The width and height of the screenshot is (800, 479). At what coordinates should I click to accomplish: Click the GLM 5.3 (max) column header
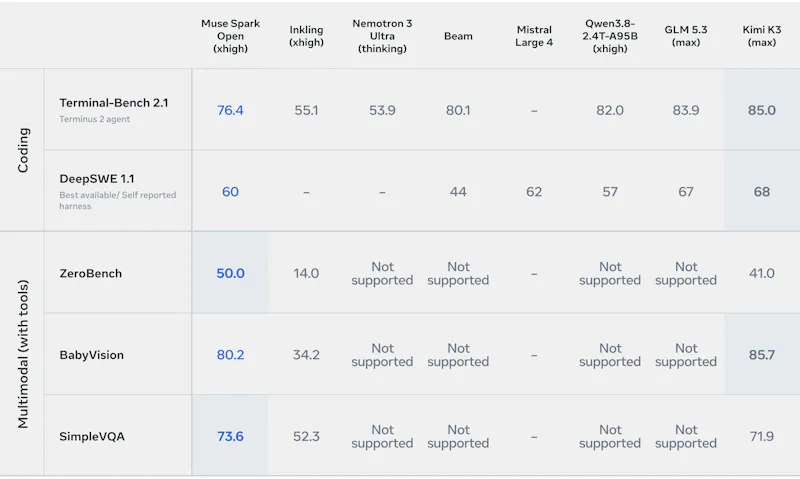click(686, 36)
